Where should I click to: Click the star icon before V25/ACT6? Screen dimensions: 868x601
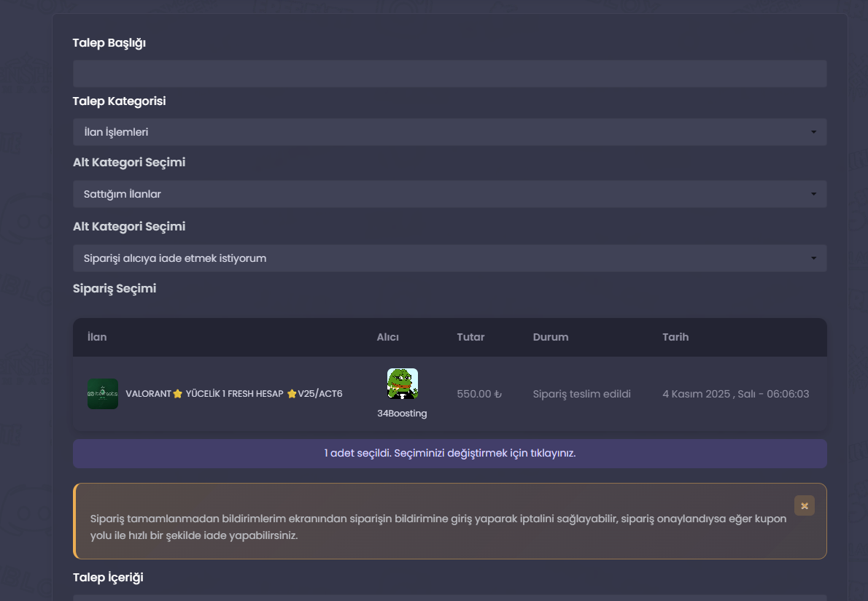click(x=292, y=393)
